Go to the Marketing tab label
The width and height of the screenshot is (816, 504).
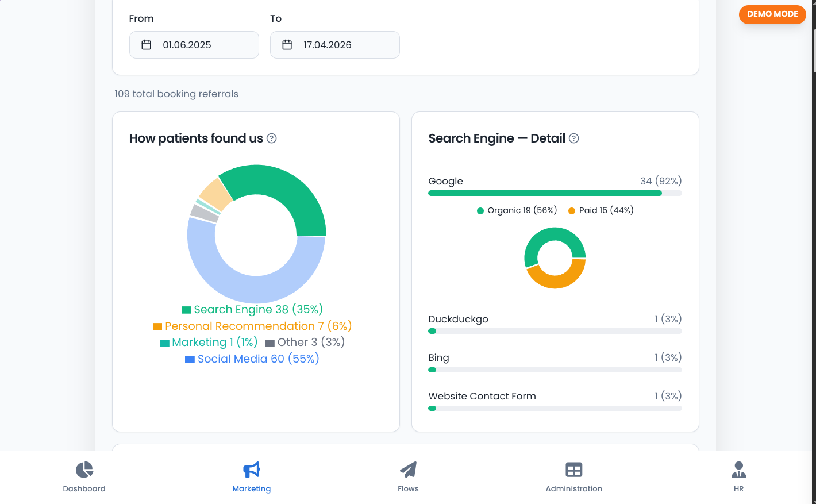252,489
